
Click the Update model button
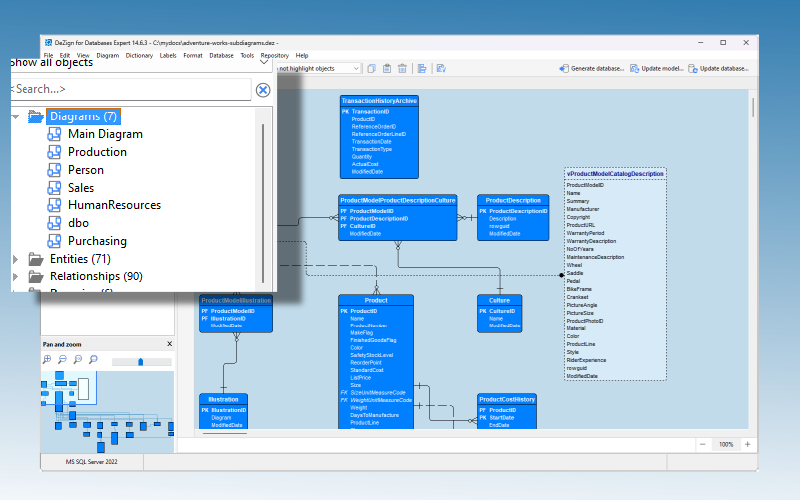[657, 68]
